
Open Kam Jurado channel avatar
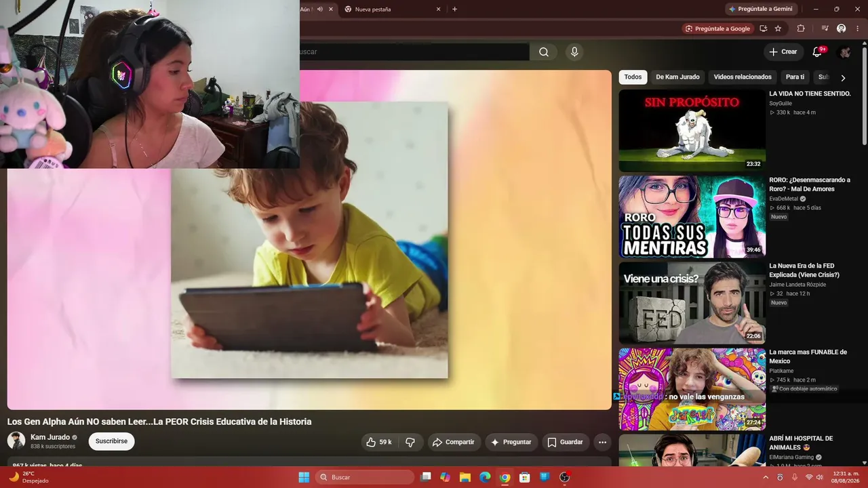(x=16, y=441)
